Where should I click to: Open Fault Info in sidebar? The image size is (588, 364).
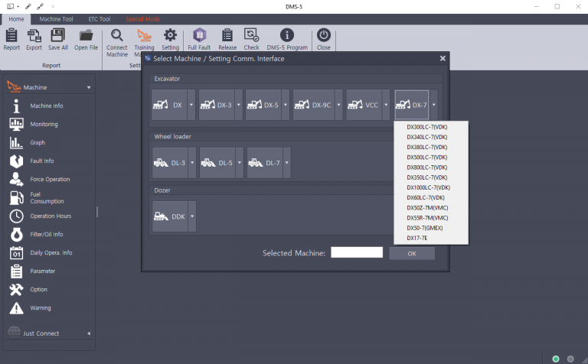(41, 161)
